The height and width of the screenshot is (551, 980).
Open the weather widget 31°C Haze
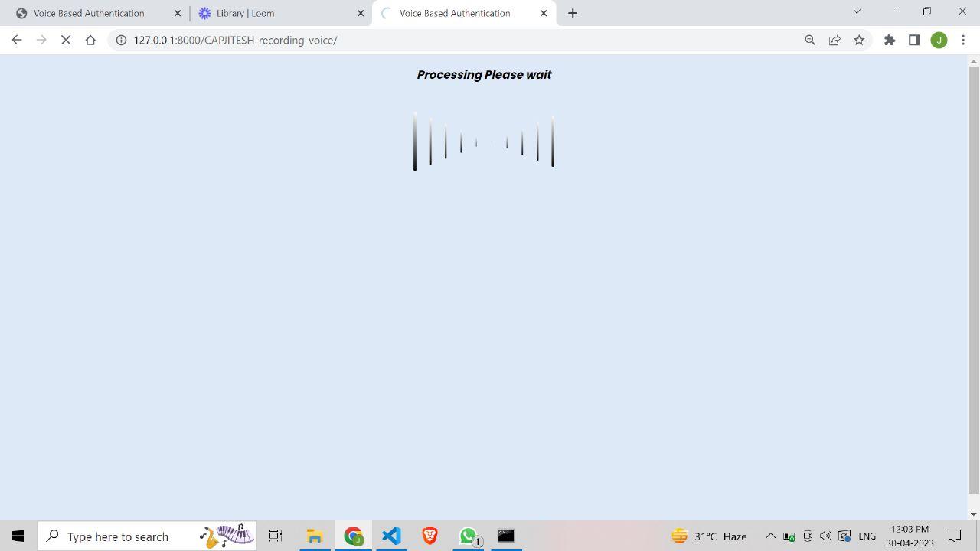point(709,536)
